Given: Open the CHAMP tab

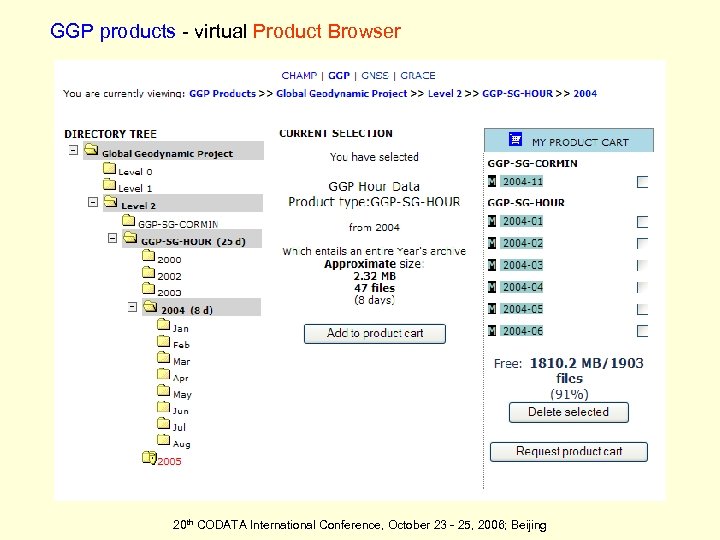Looking at the screenshot, I should click(299, 76).
